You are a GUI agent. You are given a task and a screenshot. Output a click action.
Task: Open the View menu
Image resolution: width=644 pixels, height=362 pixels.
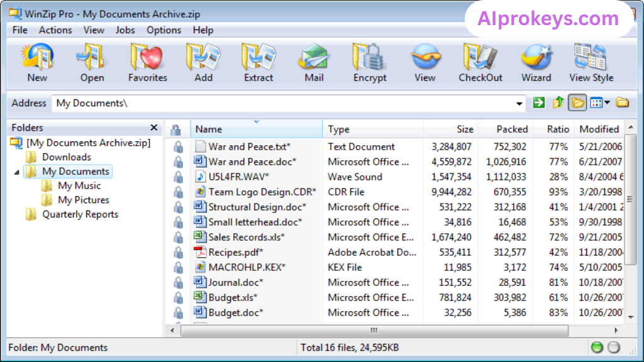pyautogui.click(x=94, y=30)
